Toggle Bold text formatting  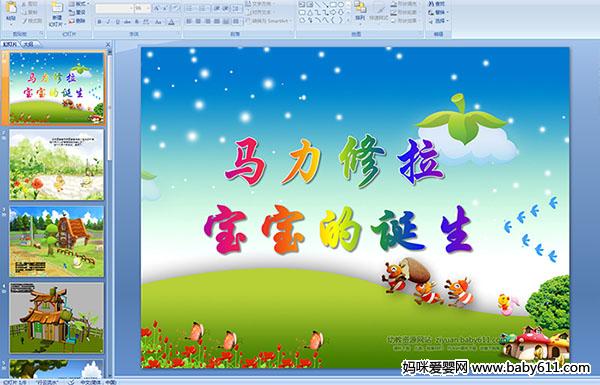(99, 22)
